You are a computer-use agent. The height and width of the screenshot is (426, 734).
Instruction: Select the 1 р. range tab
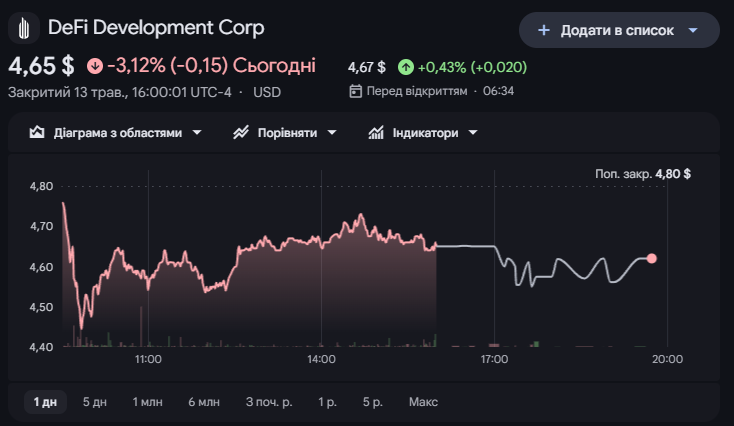(328, 402)
